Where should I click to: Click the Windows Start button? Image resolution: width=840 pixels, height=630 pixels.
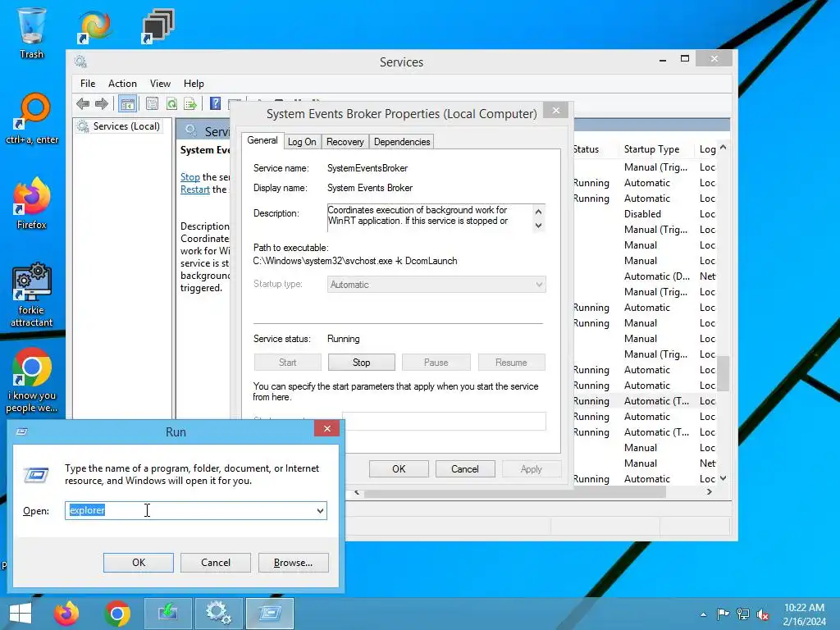[x=21, y=614]
